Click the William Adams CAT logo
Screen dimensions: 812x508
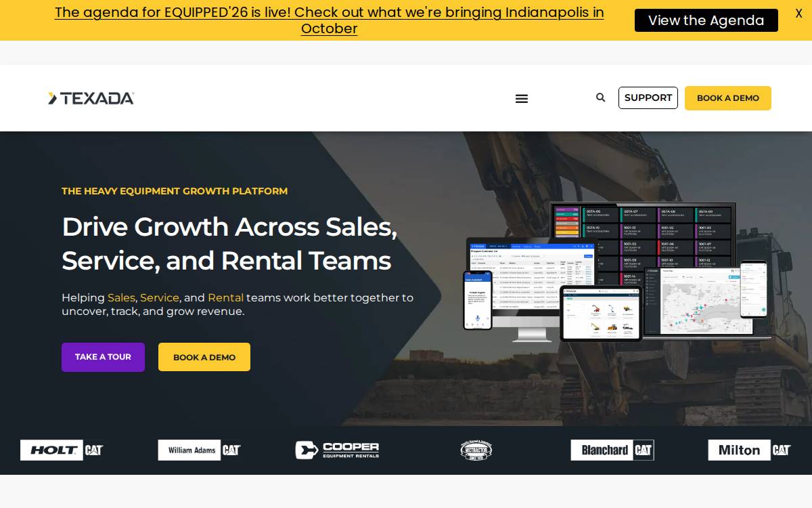(x=200, y=450)
